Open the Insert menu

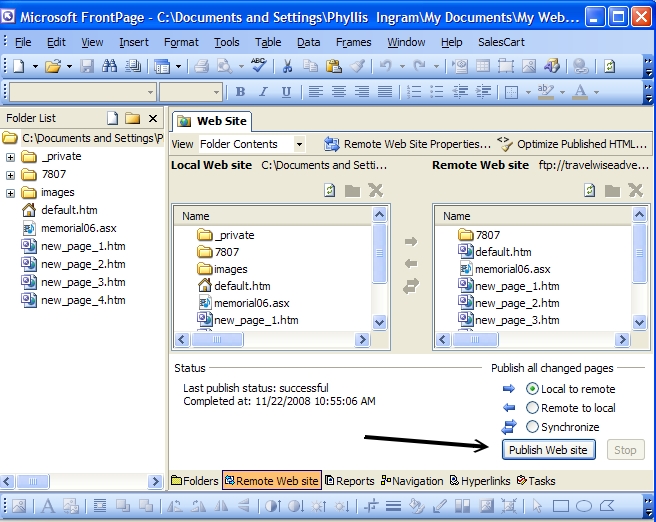click(x=134, y=42)
